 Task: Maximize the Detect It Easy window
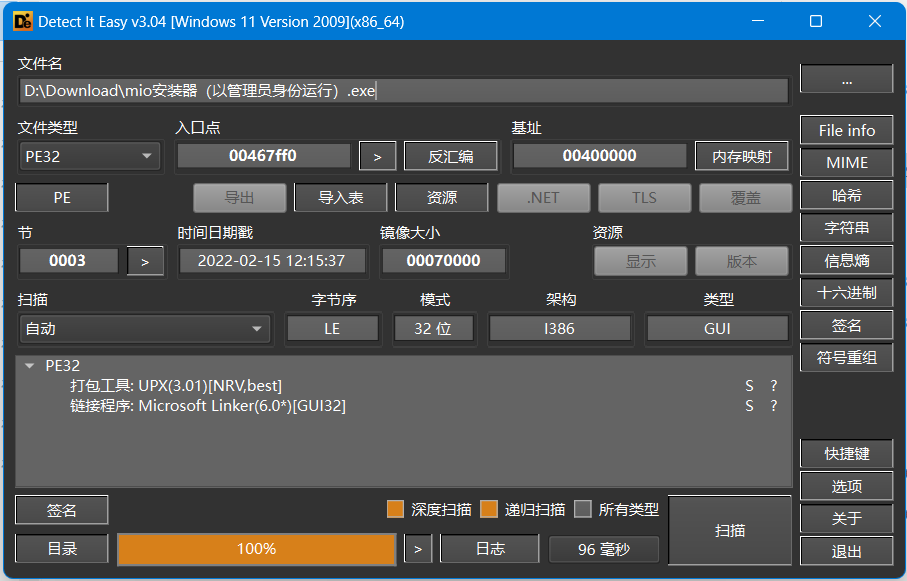click(816, 21)
